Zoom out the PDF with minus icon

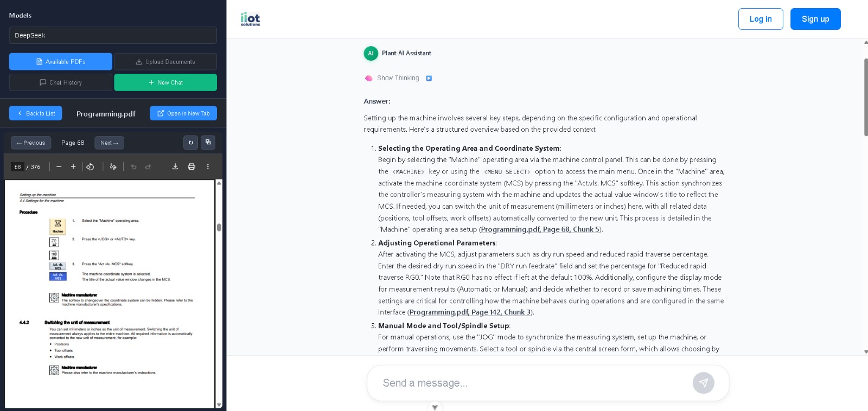coord(59,167)
